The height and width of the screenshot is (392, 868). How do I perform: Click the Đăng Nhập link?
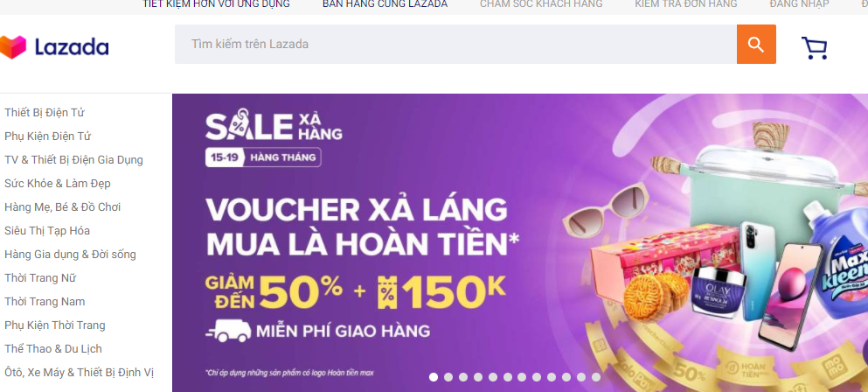point(799,4)
